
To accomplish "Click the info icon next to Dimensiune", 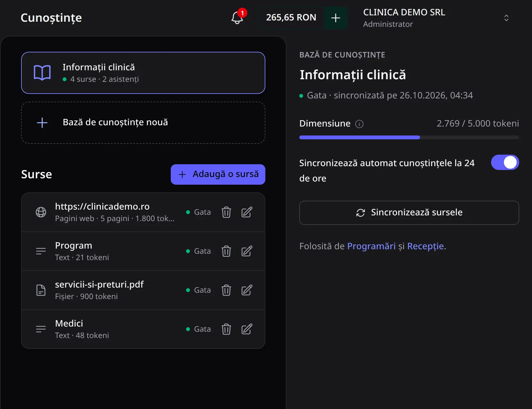I will pos(359,124).
